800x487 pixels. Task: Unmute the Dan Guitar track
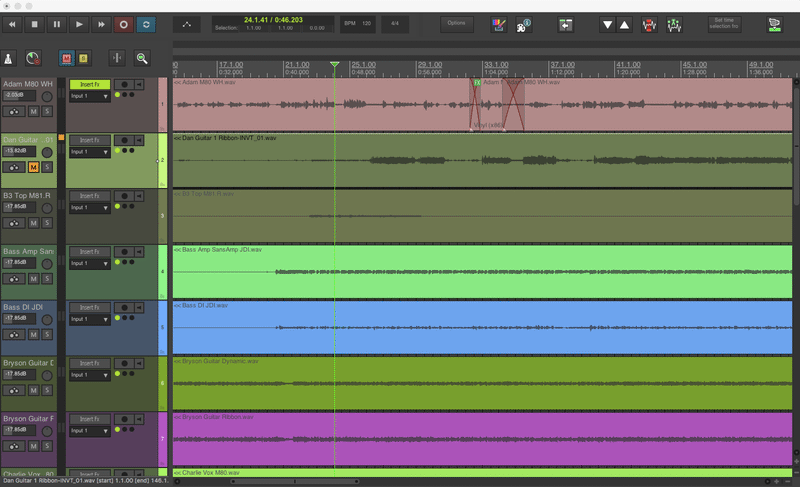pyautogui.click(x=34, y=167)
